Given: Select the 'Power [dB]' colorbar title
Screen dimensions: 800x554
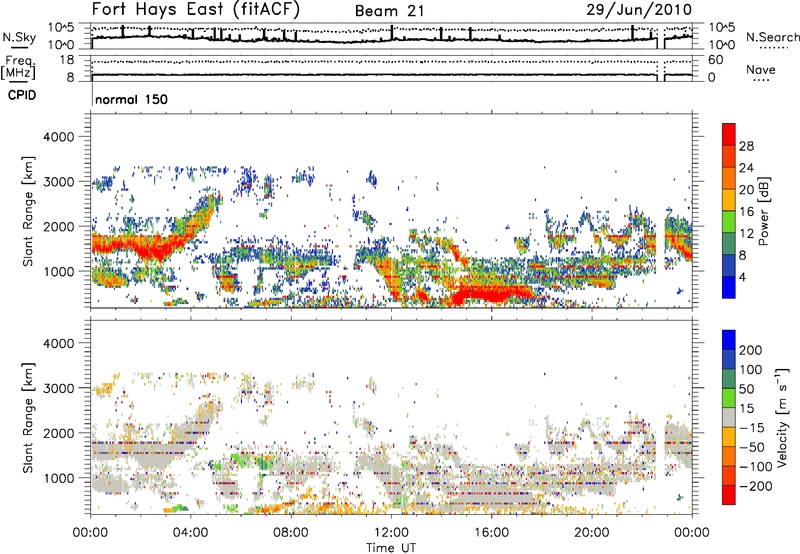Looking at the screenshot, I should 764,211.
